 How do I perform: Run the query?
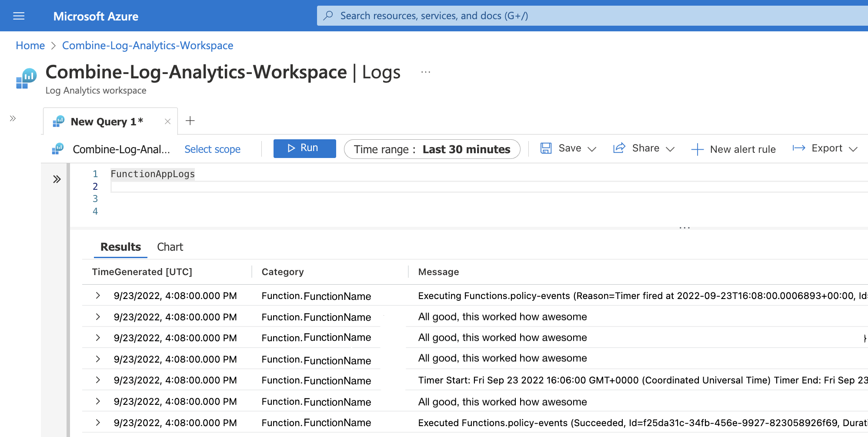click(x=304, y=148)
